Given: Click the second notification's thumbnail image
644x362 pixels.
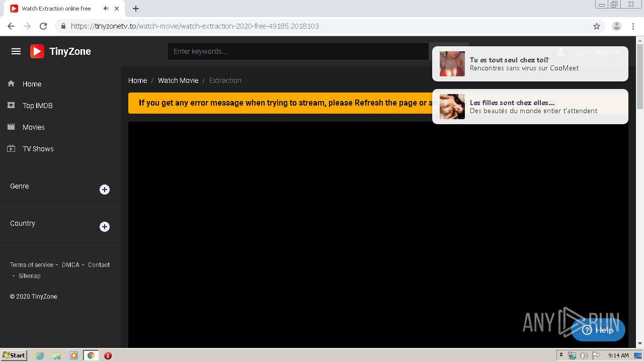Looking at the screenshot, I should point(452,107).
